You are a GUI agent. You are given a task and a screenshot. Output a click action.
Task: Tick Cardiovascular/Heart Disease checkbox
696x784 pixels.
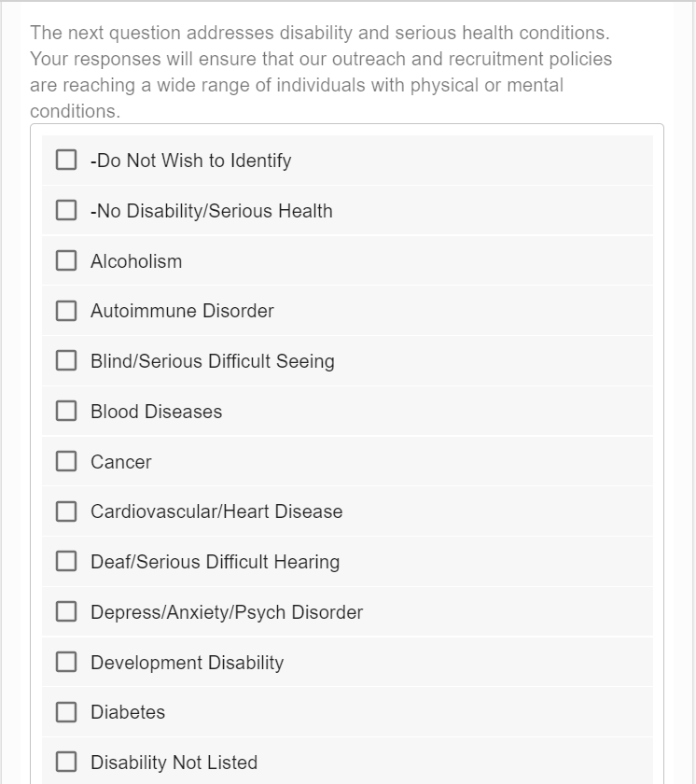tap(66, 511)
